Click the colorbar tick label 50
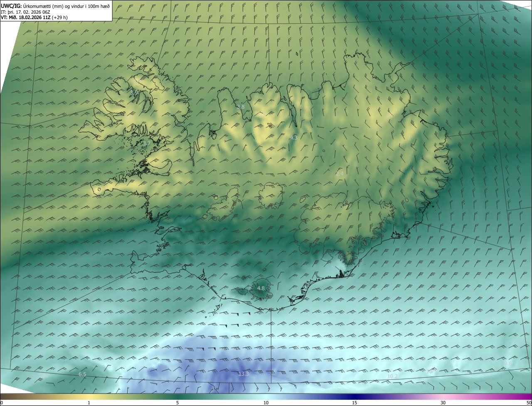This screenshot has height=406, width=532. pos(529,403)
